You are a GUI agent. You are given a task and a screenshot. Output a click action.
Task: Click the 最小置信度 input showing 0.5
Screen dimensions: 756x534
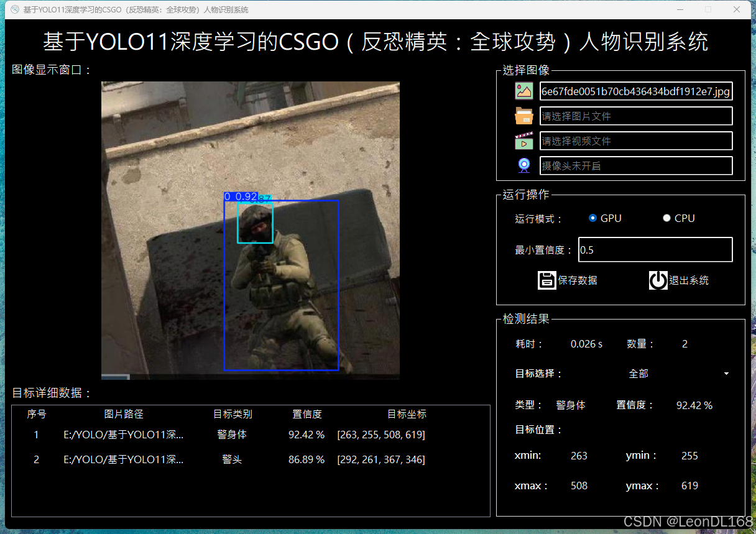655,250
